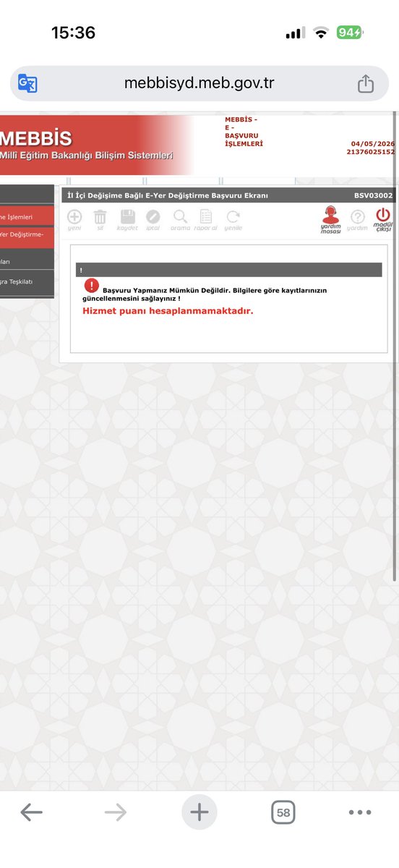Tap the battery indicator in status bar
Screen dimensions: 399x868
tap(351, 33)
